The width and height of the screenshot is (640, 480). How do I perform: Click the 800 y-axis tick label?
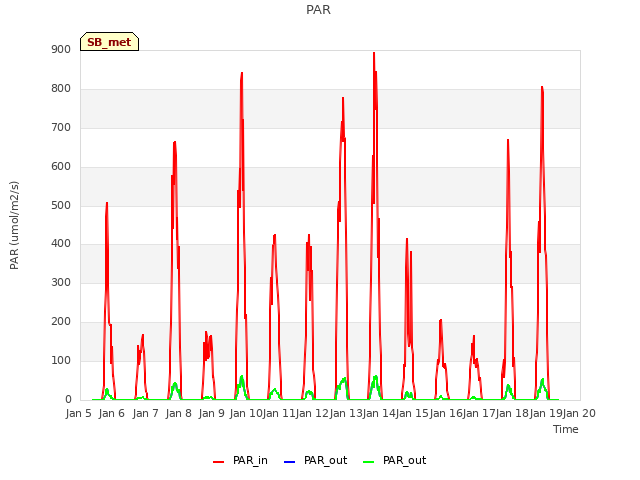coord(61,89)
